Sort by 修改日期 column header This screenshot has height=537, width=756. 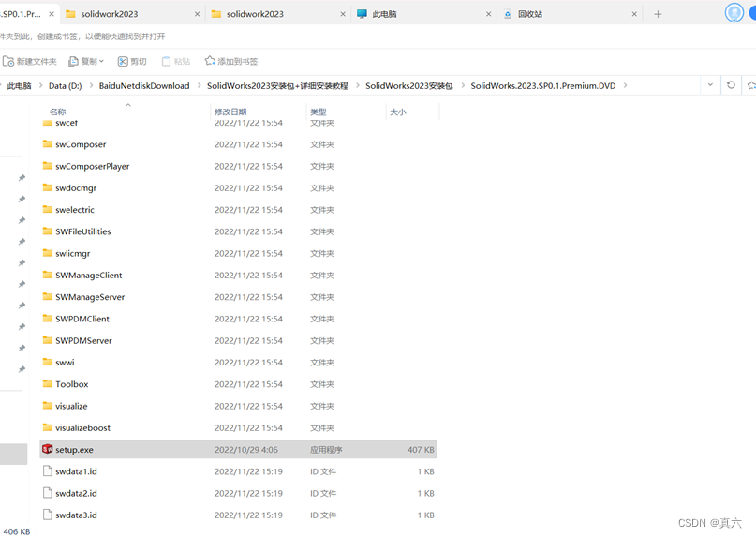230,112
